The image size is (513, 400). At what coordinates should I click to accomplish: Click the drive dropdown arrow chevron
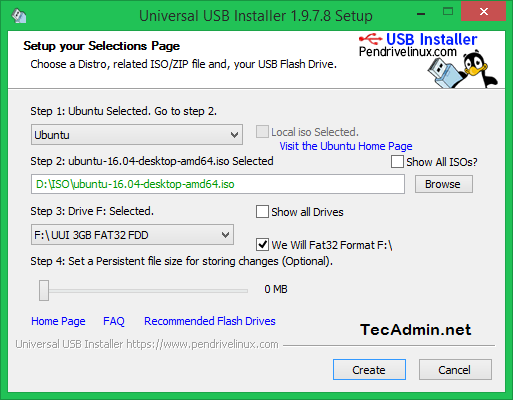[225, 235]
